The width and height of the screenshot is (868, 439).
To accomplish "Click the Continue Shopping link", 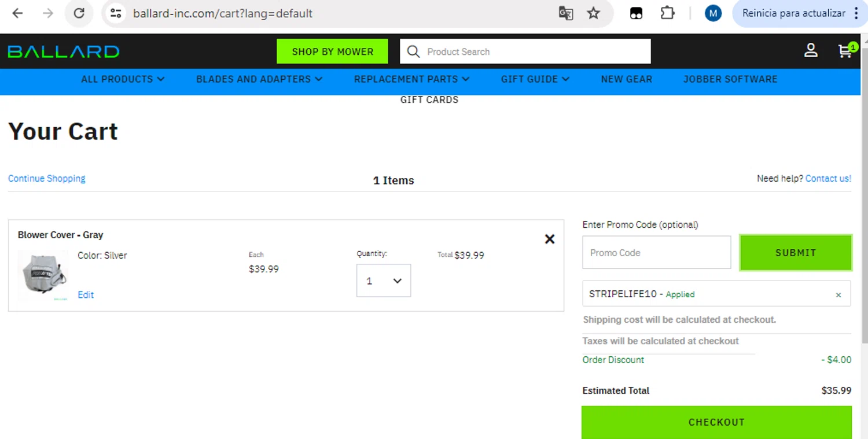I will point(47,178).
